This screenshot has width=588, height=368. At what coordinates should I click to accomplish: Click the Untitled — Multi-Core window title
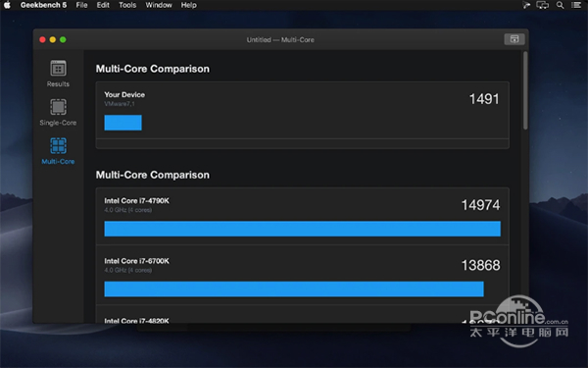pyautogui.click(x=280, y=39)
